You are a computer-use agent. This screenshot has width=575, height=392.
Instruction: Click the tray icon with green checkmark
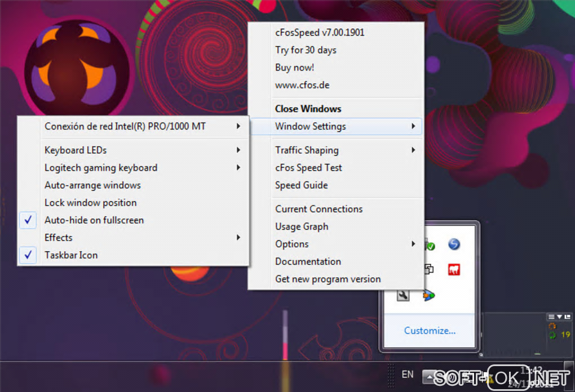point(430,245)
